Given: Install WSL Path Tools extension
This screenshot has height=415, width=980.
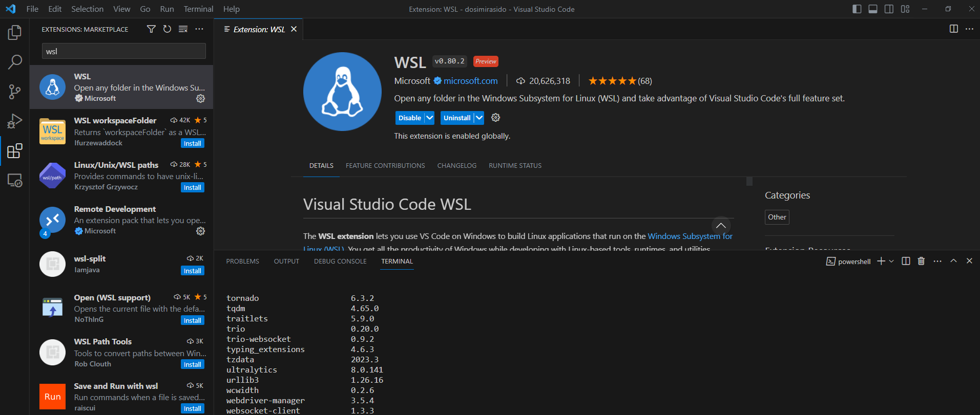Looking at the screenshot, I should tap(193, 365).
